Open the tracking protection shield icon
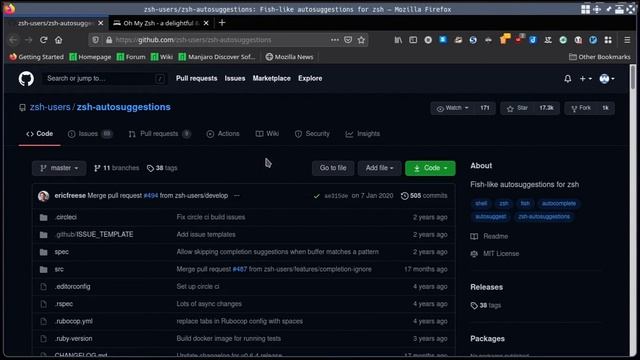 [96, 40]
